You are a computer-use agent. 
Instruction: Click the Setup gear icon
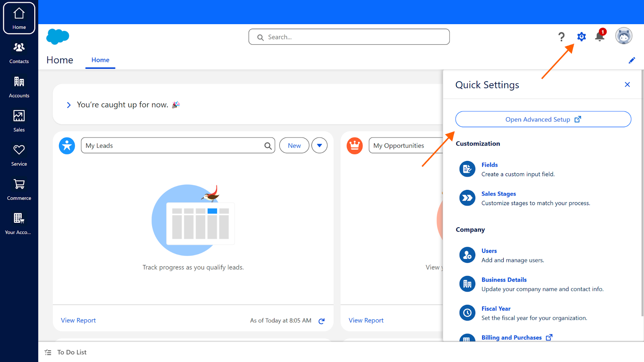tap(581, 37)
